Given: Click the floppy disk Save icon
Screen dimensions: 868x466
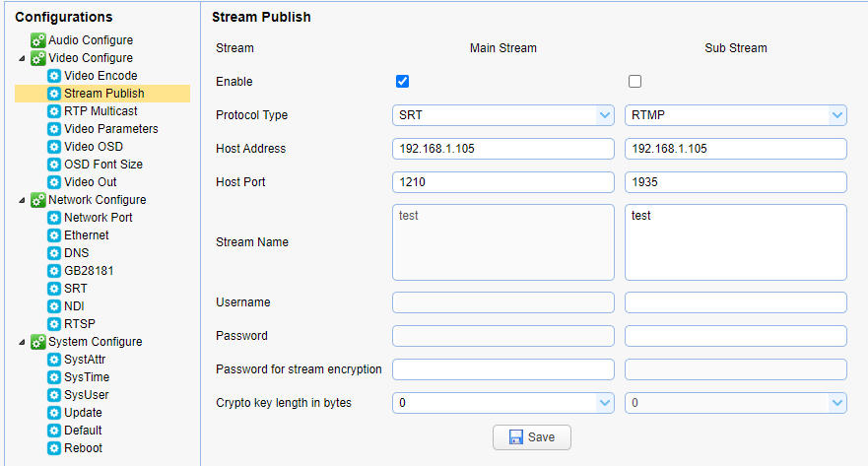Looking at the screenshot, I should (x=515, y=437).
